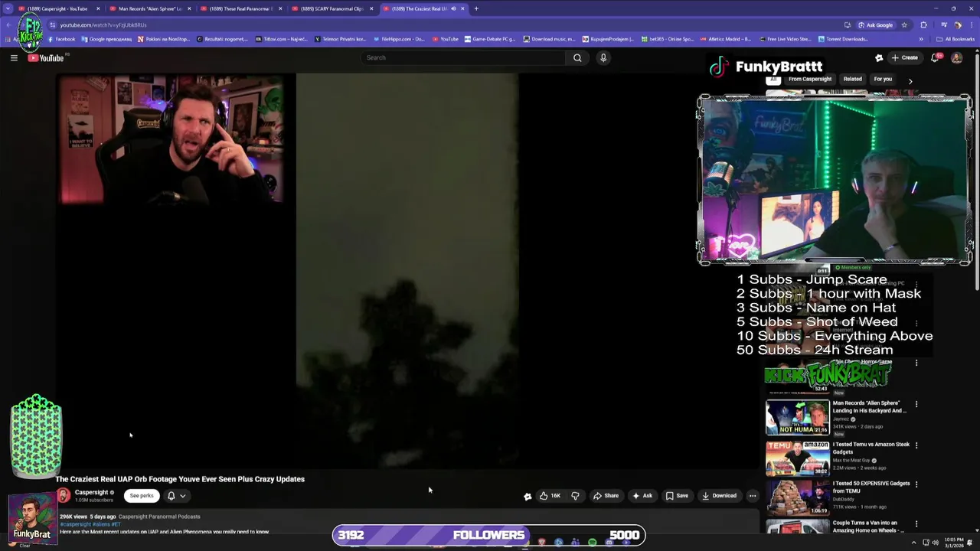Click Ask Google in the address bar
980x551 pixels.
875,24
